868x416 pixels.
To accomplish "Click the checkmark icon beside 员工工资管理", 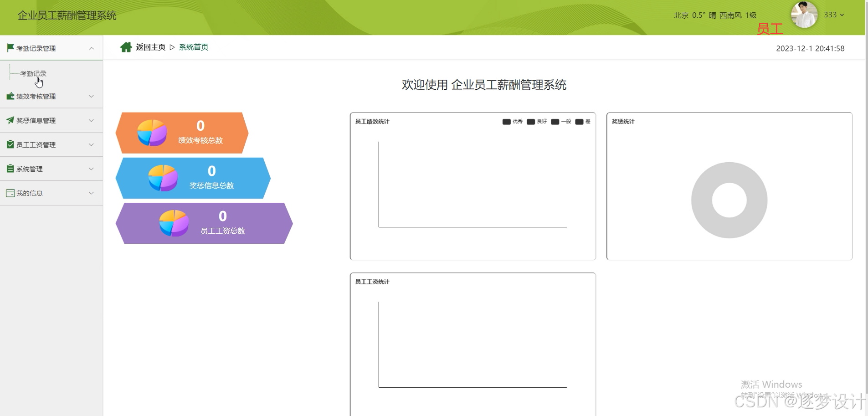I will click(10, 144).
